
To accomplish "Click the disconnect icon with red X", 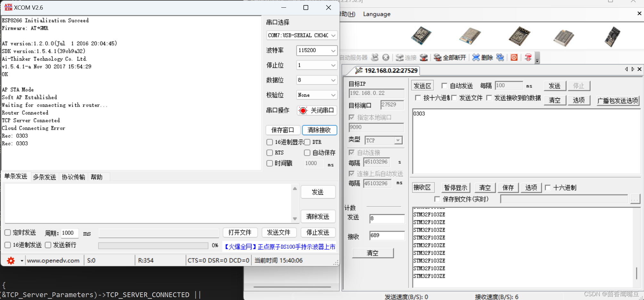I will [x=424, y=57].
